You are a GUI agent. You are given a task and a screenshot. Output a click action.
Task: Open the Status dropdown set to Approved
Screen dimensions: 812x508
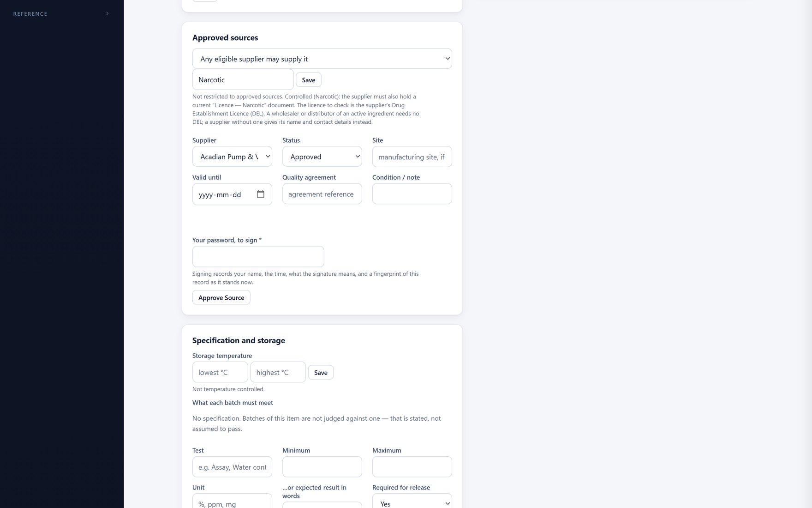click(x=322, y=157)
